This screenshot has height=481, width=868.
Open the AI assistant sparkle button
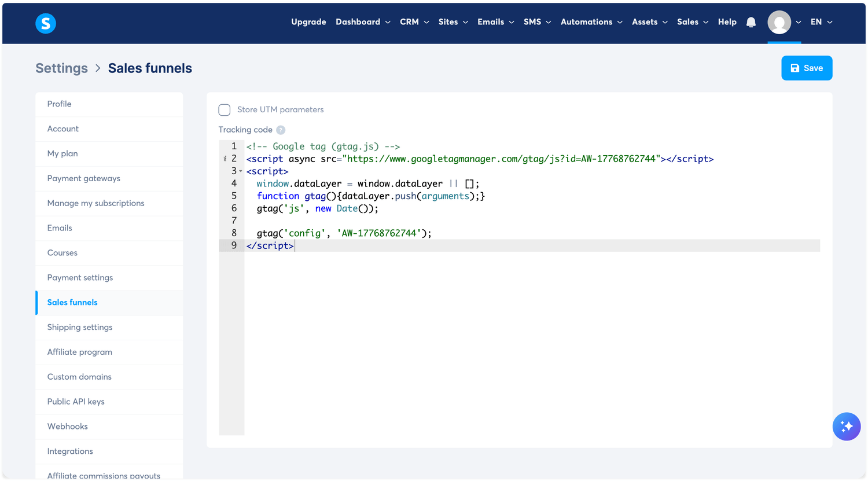point(846,427)
